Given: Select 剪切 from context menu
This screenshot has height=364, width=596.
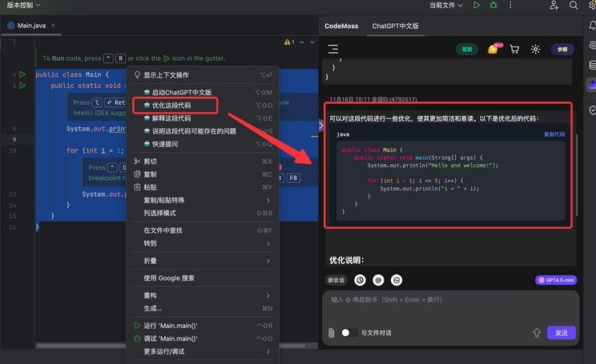Looking at the screenshot, I should (x=203, y=162).
